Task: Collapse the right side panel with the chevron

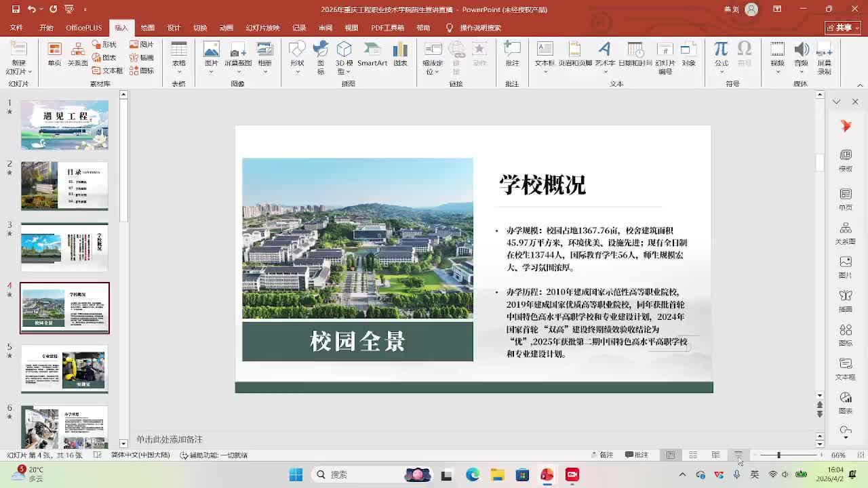Action: (836, 102)
